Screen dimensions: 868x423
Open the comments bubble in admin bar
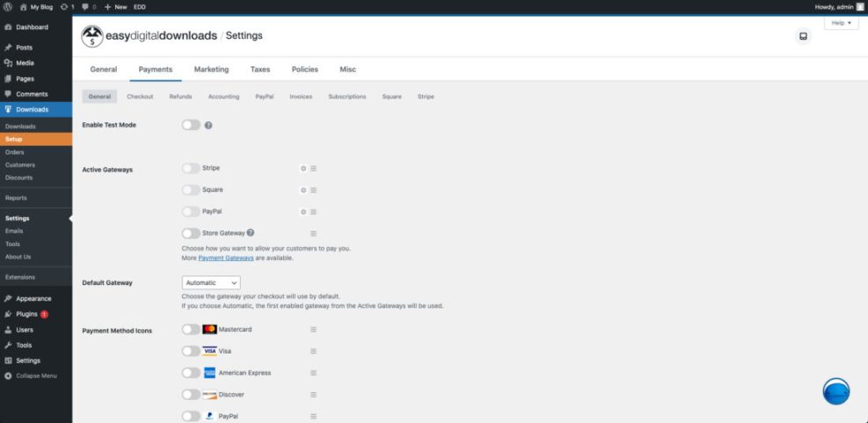pyautogui.click(x=84, y=7)
